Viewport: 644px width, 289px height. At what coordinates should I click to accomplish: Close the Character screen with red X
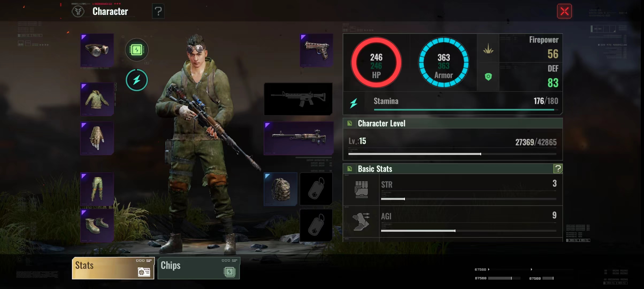[564, 11]
